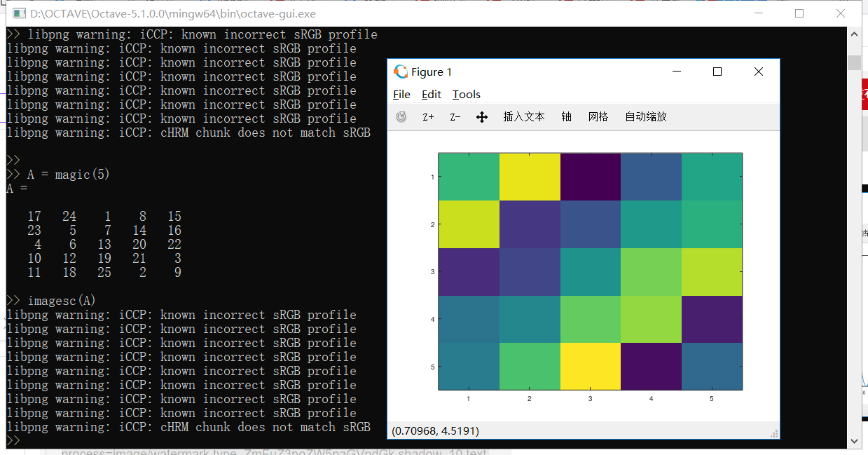Open the Edit menu in Figure 1
Image resolution: width=868 pixels, height=455 pixels.
[432, 95]
